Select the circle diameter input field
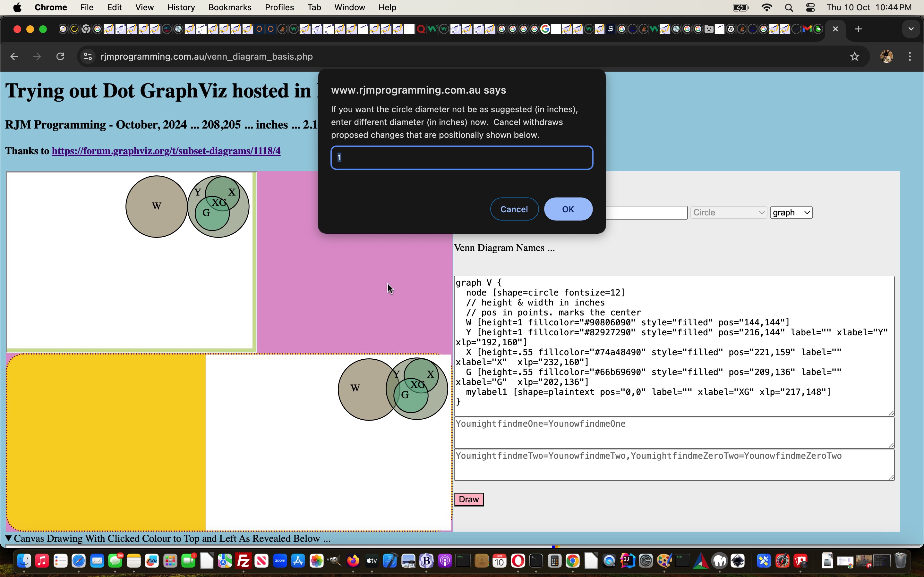 tap(461, 157)
